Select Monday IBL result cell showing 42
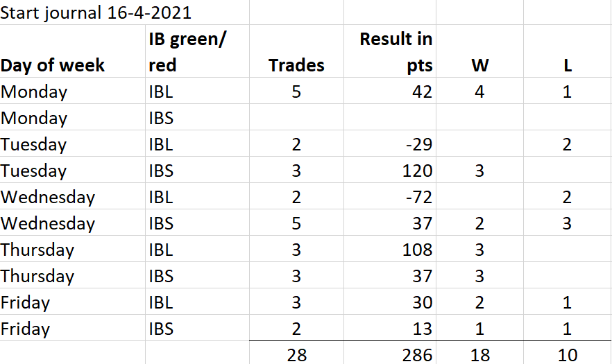 click(390, 91)
